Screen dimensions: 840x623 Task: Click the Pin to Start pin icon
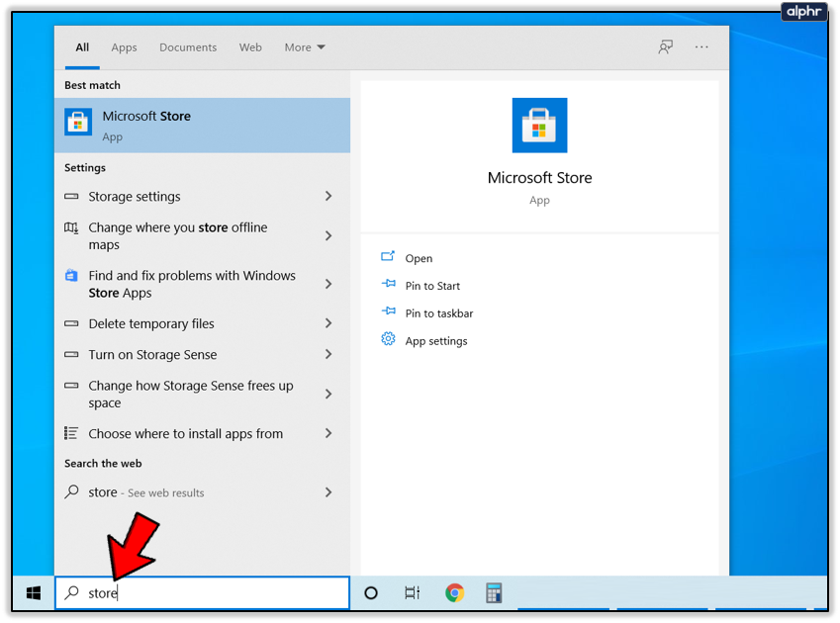coord(389,284)
